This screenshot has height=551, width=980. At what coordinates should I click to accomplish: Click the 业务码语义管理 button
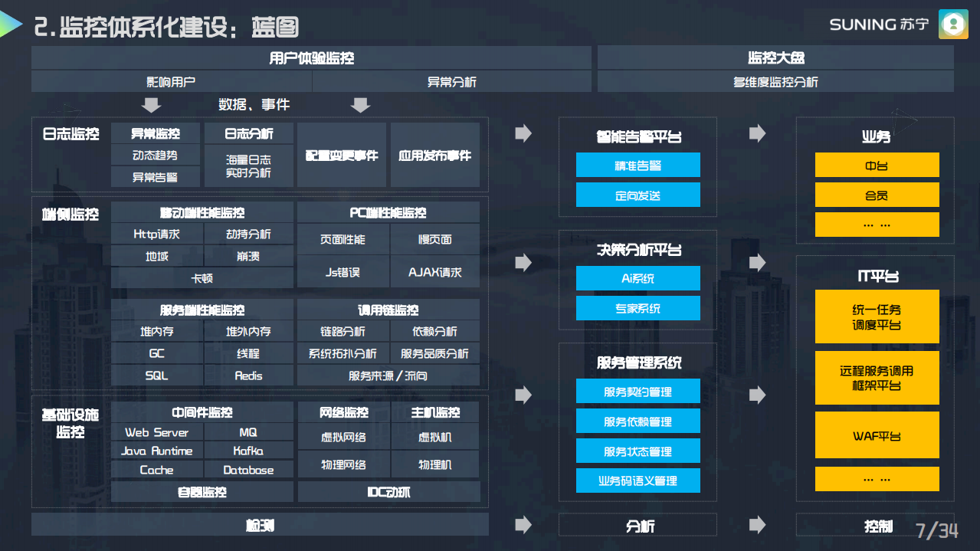(x=637, y=480)
